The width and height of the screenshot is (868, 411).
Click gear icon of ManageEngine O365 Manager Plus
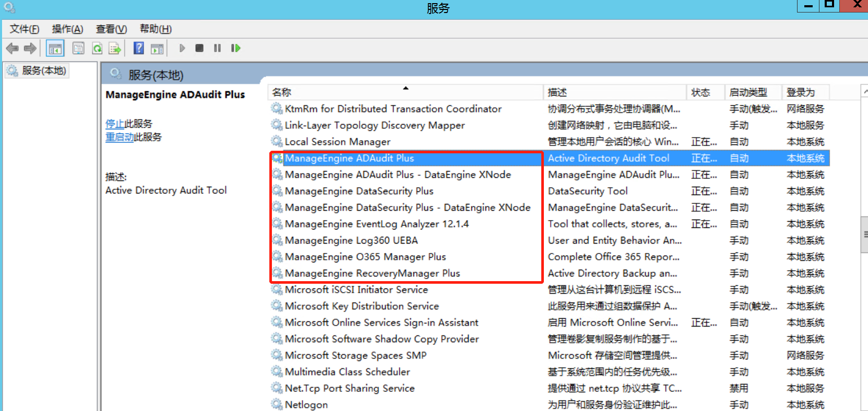pyautogui.click(x=277, y=257)
